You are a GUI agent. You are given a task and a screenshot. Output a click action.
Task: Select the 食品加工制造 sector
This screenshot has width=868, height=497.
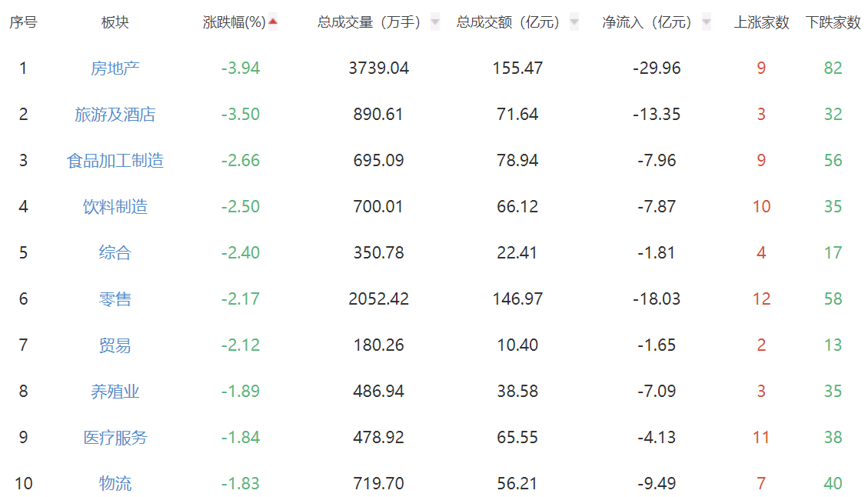point(115,161)
